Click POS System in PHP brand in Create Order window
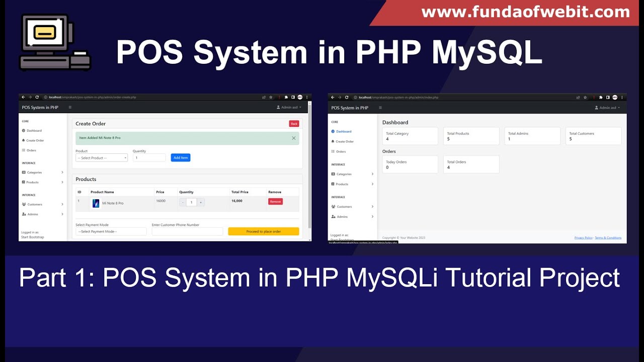The width and height of the screenshot is (644, 362). point(40,107)
